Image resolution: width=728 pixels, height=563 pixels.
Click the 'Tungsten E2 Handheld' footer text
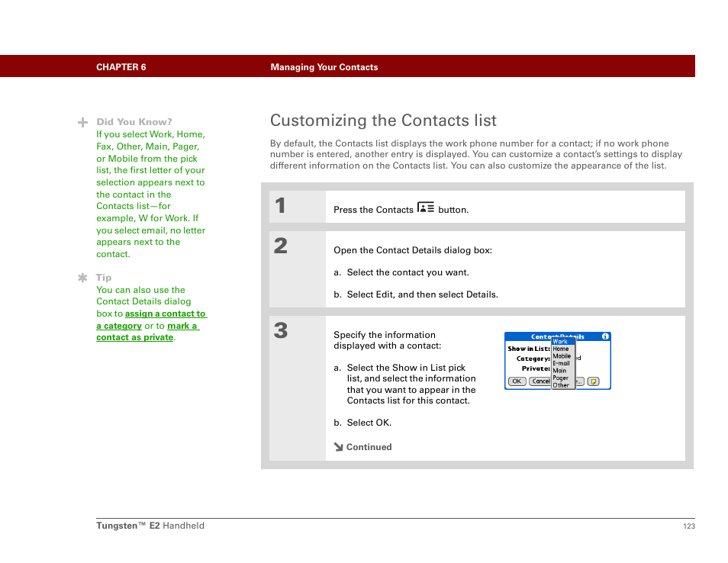pyautogui.click(x=150, y=526)
